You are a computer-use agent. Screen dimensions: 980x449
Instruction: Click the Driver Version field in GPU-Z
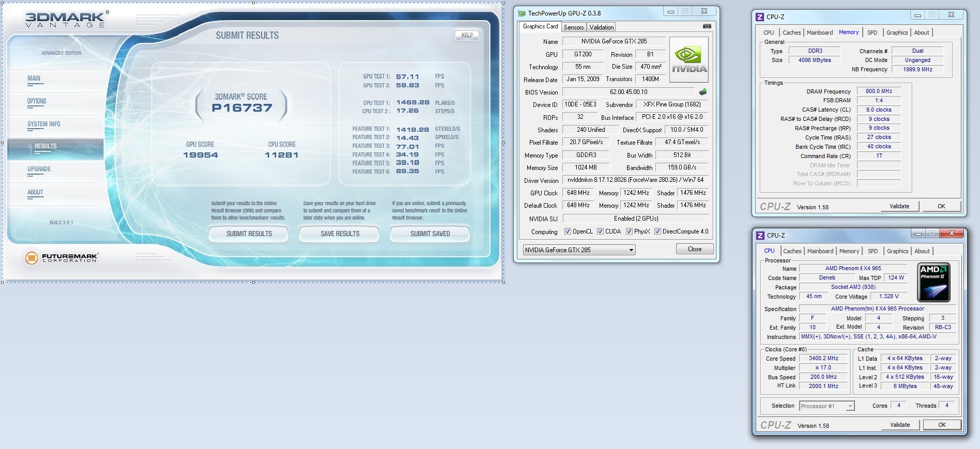[x=635, y=180]
